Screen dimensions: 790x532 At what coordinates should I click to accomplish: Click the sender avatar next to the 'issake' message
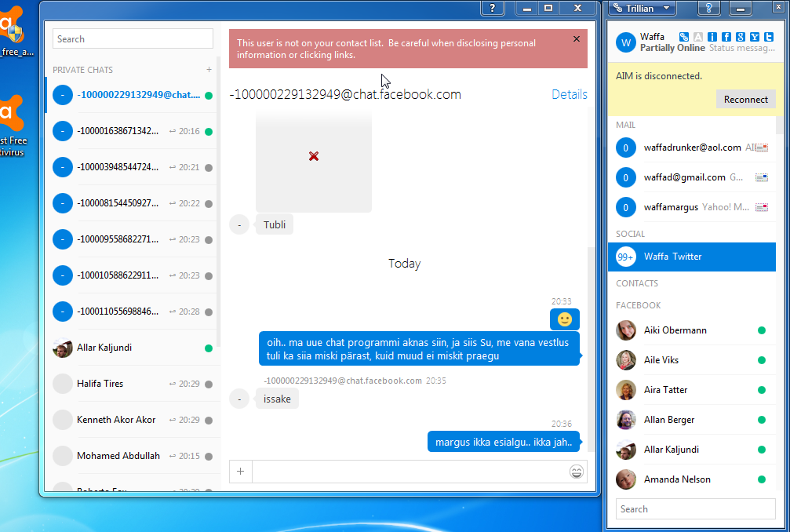click(x=239, y=399)
